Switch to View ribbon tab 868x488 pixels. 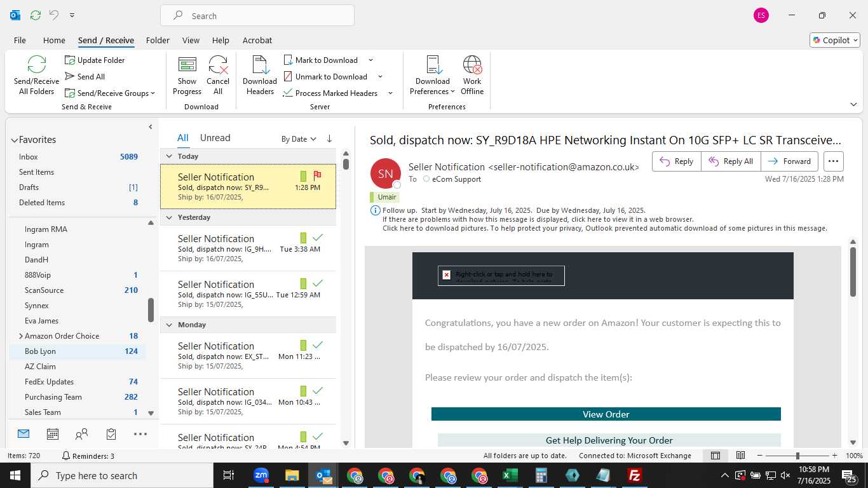point(191,40)
